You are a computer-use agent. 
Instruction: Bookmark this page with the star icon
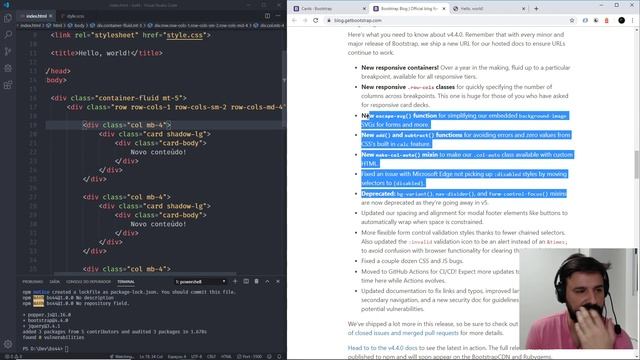[x=572, y=20]
